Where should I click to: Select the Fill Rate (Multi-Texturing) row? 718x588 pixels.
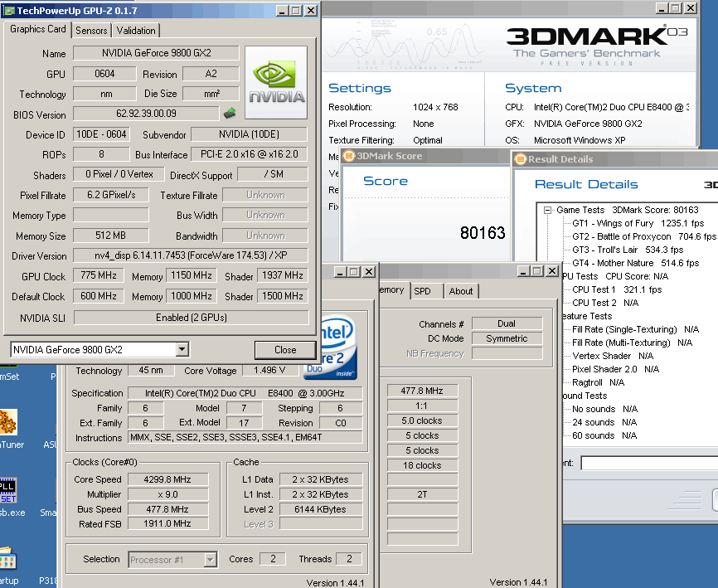coord(632,343)
